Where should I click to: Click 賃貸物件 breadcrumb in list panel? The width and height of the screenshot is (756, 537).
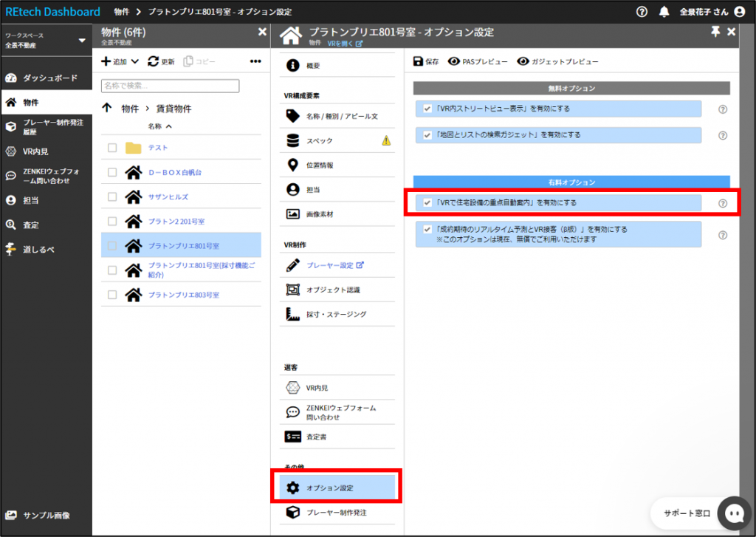click(x=173, y=109)
